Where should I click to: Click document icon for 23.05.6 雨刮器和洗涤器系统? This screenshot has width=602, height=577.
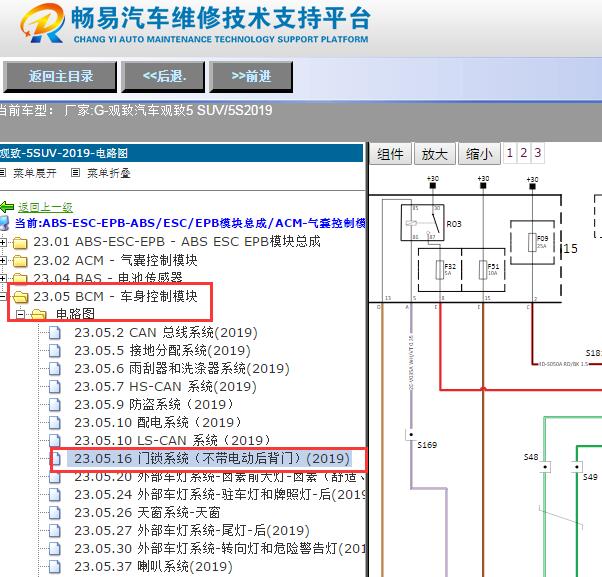(x=55, y=369)
